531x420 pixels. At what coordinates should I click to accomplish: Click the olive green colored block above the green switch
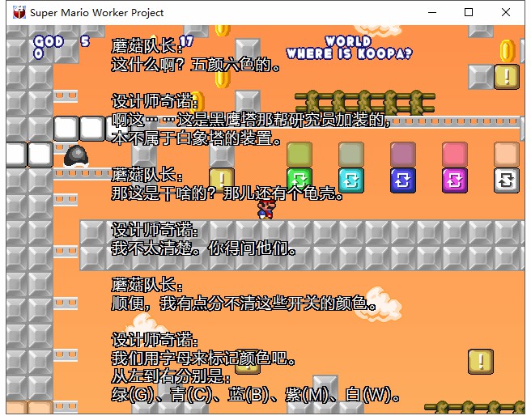point(299,155)
